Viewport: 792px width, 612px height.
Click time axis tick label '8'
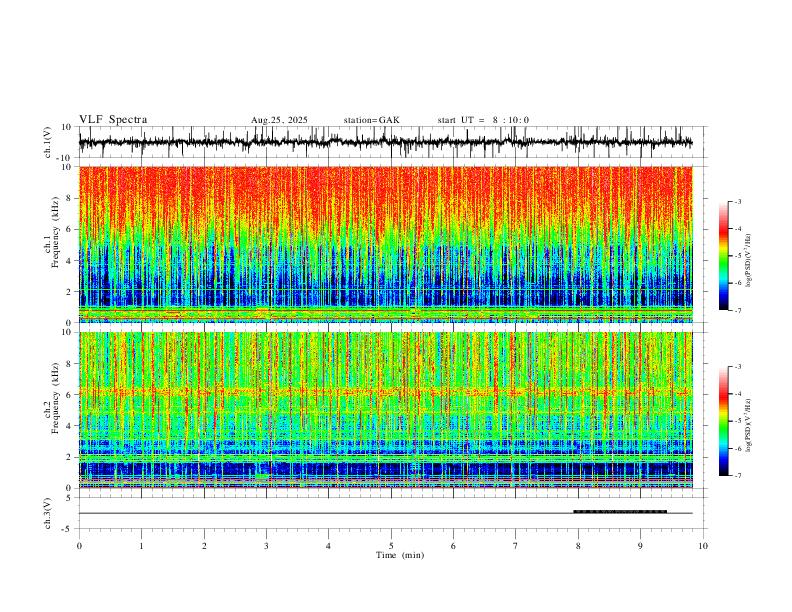click(578, 546)
